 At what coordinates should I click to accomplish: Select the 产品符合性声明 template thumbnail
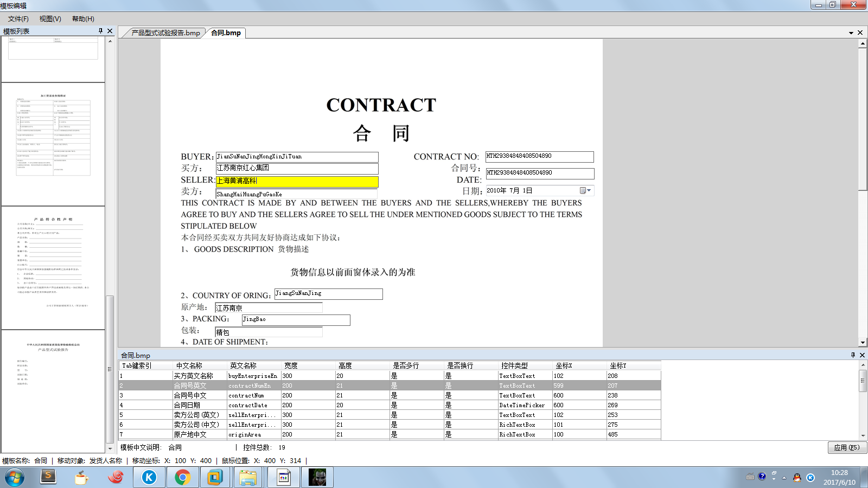coord(53,268)
